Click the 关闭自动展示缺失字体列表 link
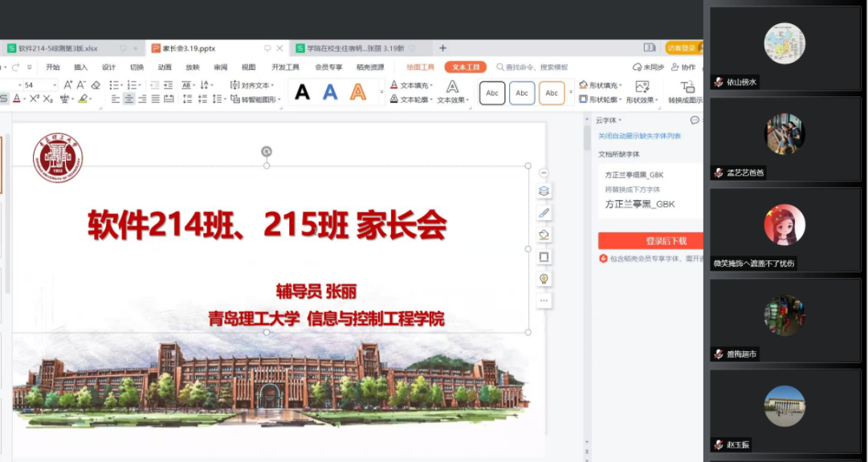The image size is (868, 462). click(x=639, y=137)
